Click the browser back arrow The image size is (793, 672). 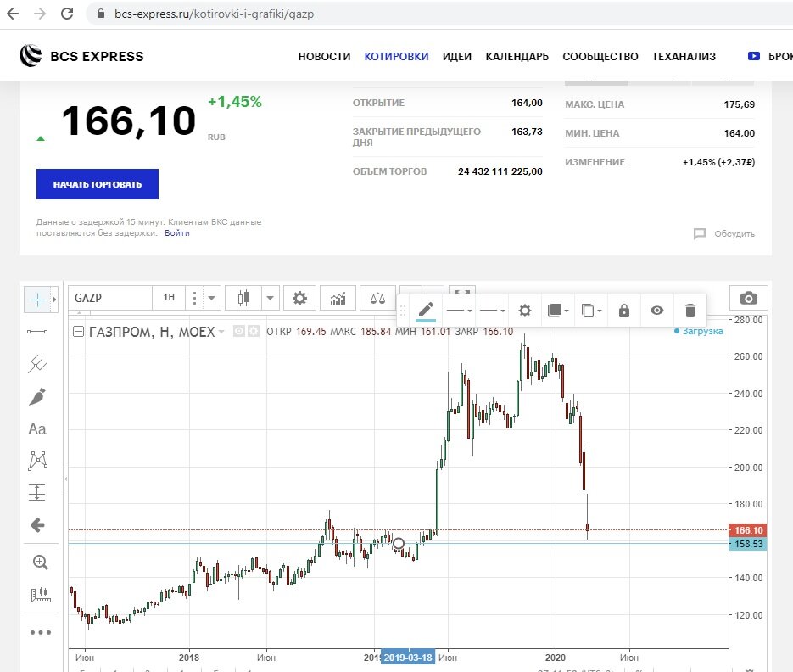pos(14,14)
